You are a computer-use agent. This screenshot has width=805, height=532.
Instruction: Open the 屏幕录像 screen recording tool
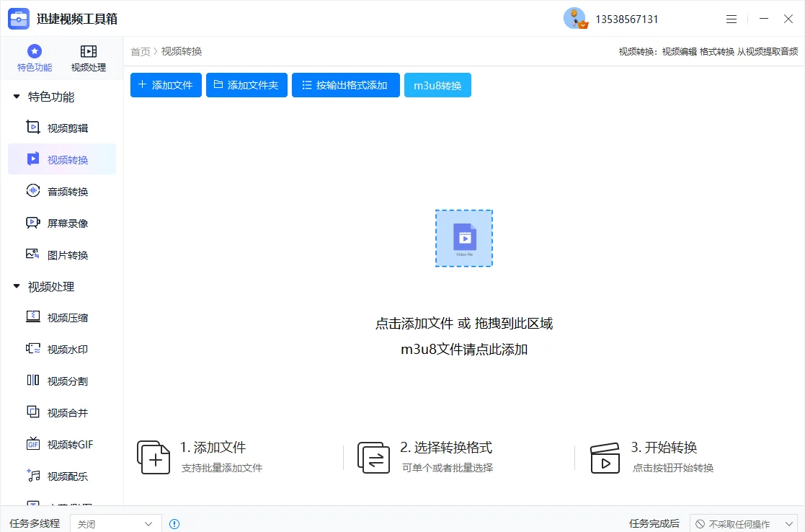pyautogui.click(x=61, y=223)
